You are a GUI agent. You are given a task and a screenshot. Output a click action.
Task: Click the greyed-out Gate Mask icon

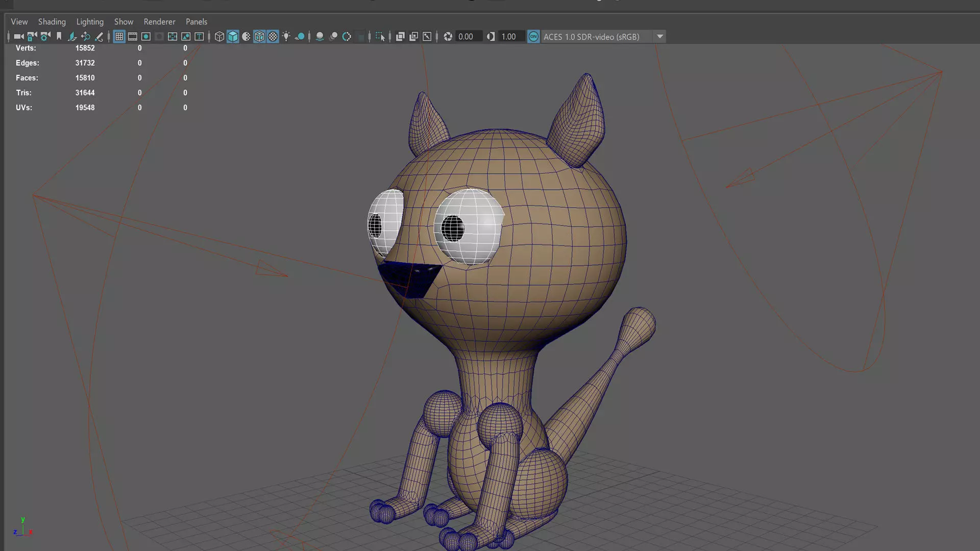[159, 37]
